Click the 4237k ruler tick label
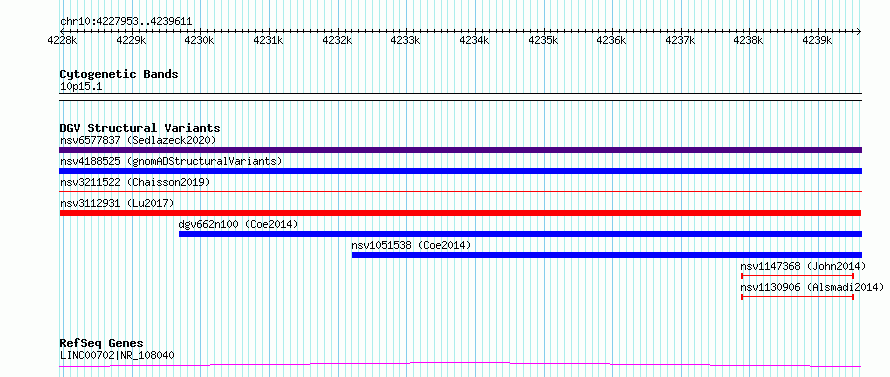This screenshot has width=890, height=377. (x=681, y=40)
